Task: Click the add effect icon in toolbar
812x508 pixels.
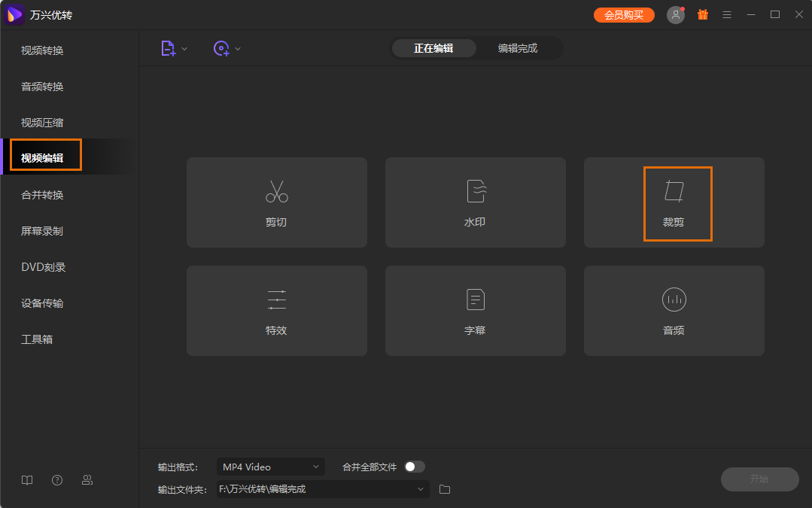Action: (x=222, y=47)
